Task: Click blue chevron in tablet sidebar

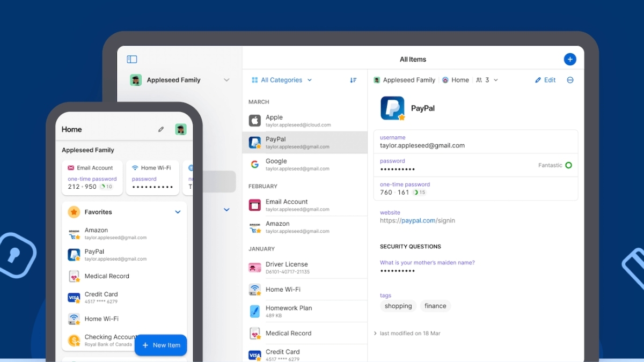Action: 226,210
